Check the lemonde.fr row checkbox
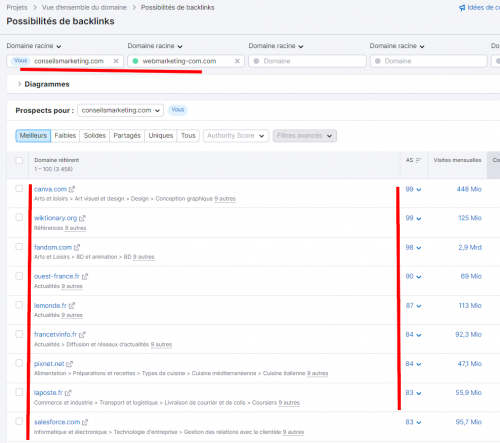 point(19,305)
